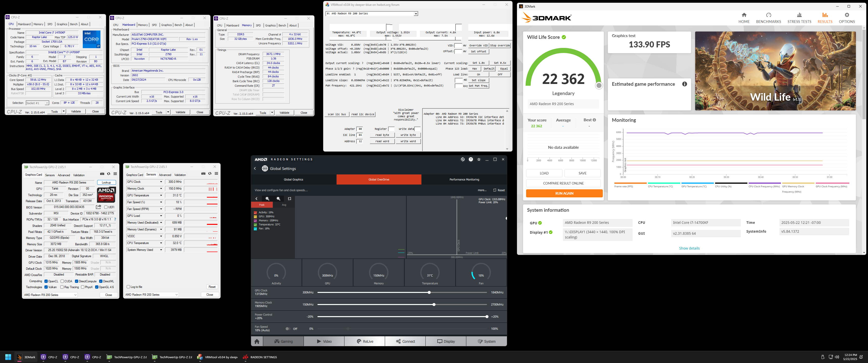Open Advanced tab in GPU-Z Graphics Card window
Image resolution: width=868 pixels, height=363 pixels.
click(x=64, y=175)
